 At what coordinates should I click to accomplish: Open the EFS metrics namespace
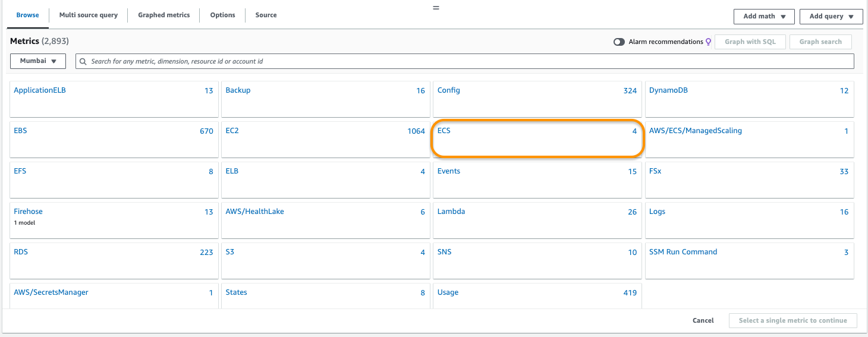coord(114,180)
